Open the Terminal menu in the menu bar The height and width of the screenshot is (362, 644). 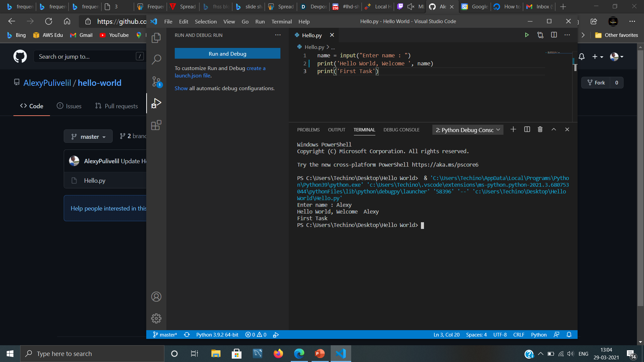[x=281, y=21]
